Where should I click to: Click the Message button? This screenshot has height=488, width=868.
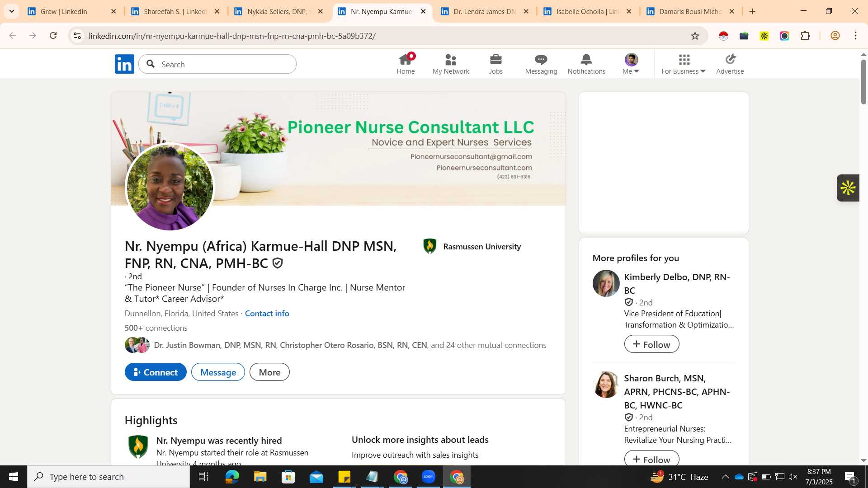(x=218, y=372)
